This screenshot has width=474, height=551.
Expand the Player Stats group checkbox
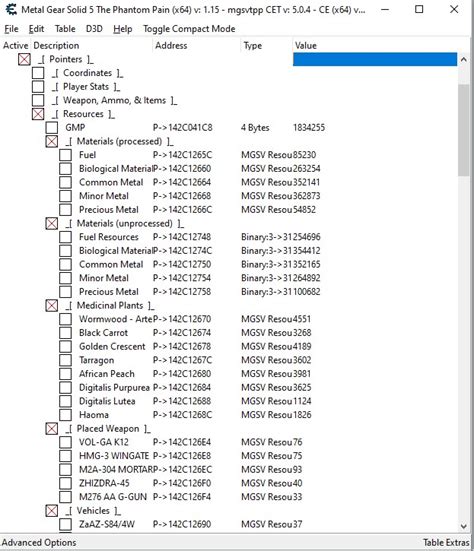[x=38, y=86]
